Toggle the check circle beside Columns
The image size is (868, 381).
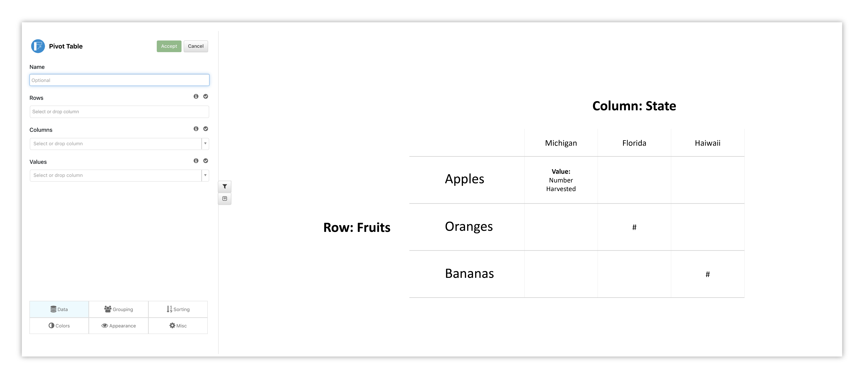[206, 129]
